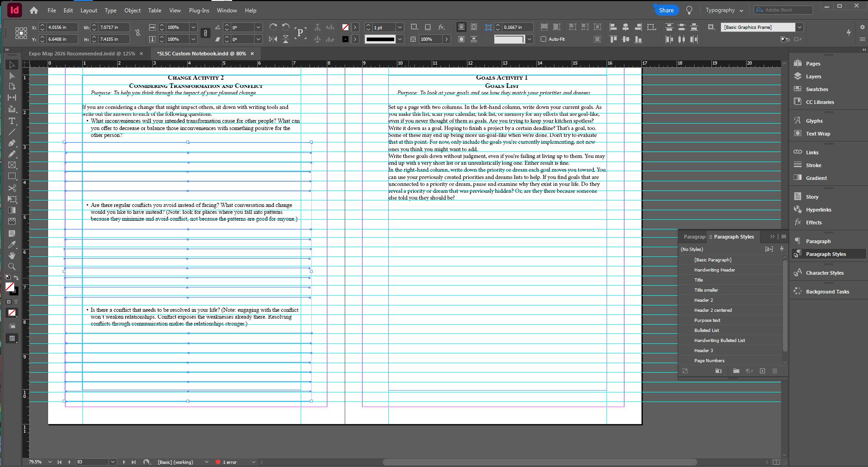Select the Eyedropper tool
This screenshot has width=868, height=467.
coord(12,244)
